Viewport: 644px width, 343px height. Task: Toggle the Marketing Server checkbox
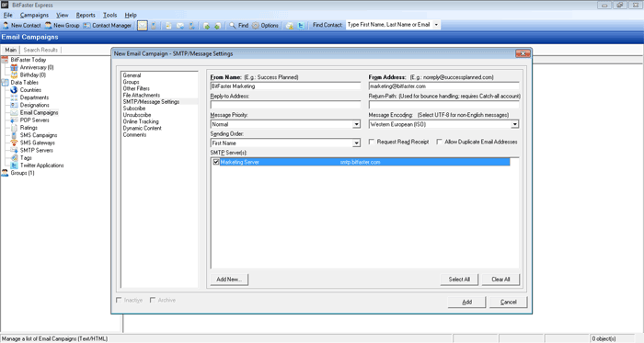click(x=216, y=162)
